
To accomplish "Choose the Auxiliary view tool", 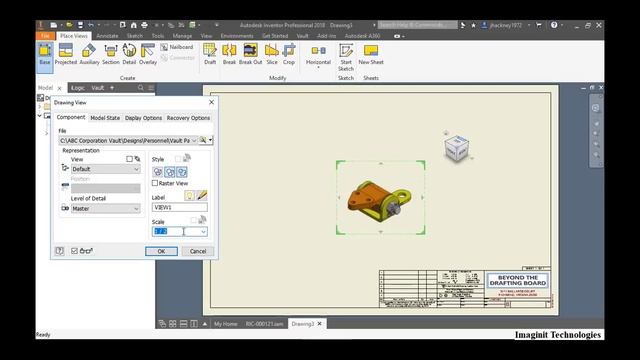I will 89,55.
